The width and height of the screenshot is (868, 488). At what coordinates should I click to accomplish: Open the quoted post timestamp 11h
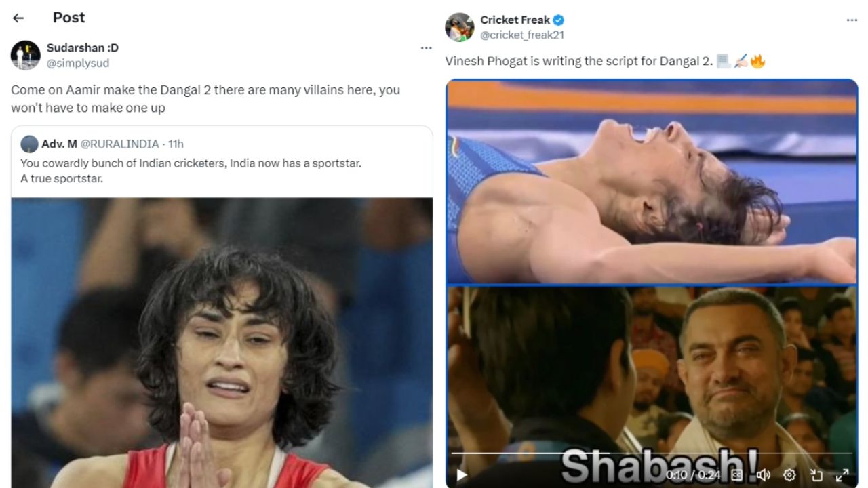pos(176,144)
